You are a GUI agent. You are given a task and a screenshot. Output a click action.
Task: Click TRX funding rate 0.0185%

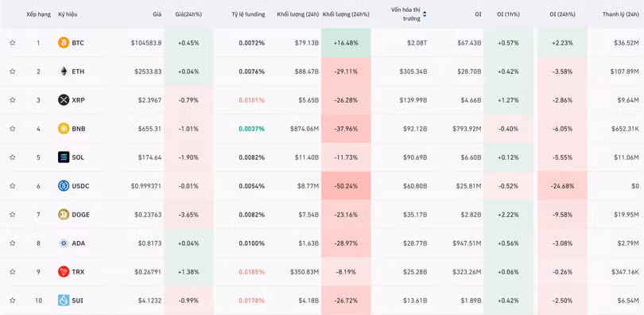click(252, 271)
